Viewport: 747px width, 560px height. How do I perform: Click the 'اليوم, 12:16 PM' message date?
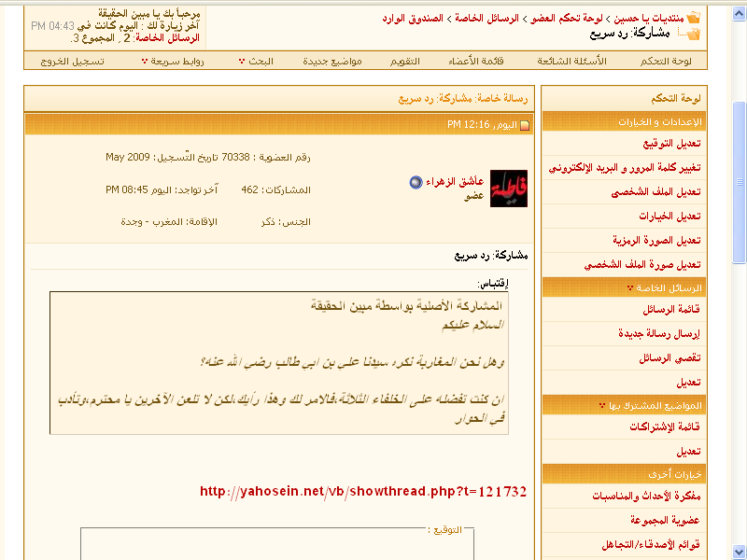pyautogui.click(x=482, y=125)
